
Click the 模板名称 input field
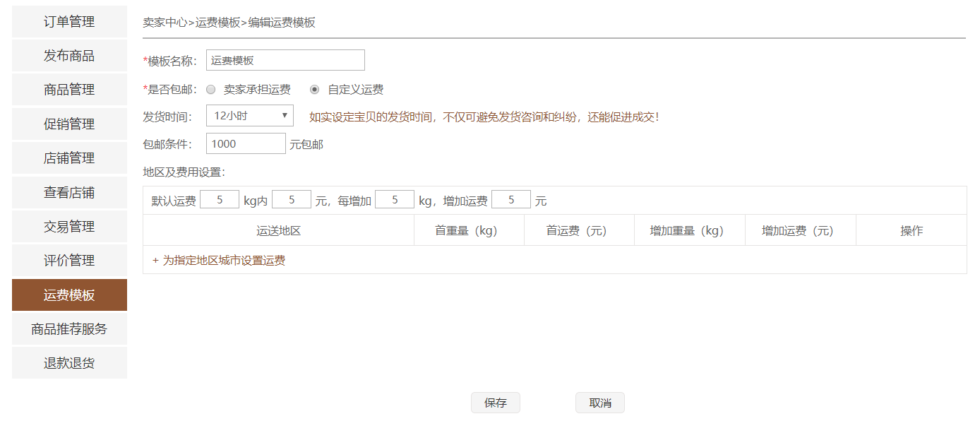click(x=285, y=60)
